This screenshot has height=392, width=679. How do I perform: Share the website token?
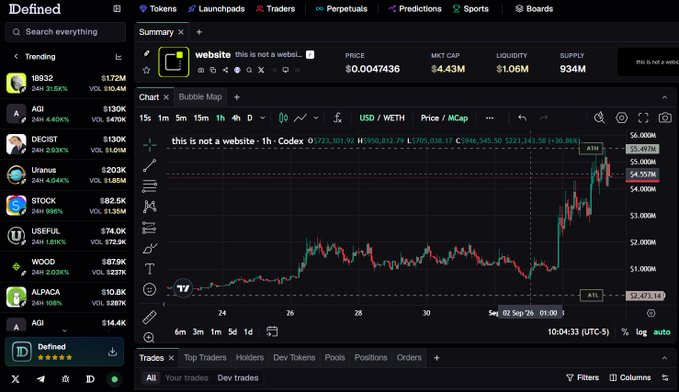tap(225, 70)
